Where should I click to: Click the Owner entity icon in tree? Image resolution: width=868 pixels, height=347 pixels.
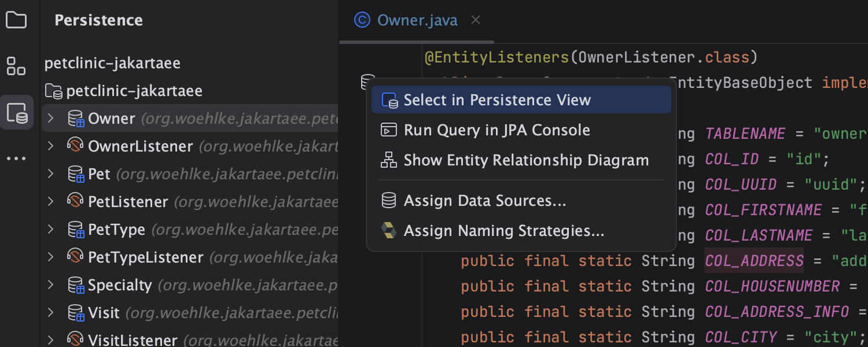tap(76, 119)
